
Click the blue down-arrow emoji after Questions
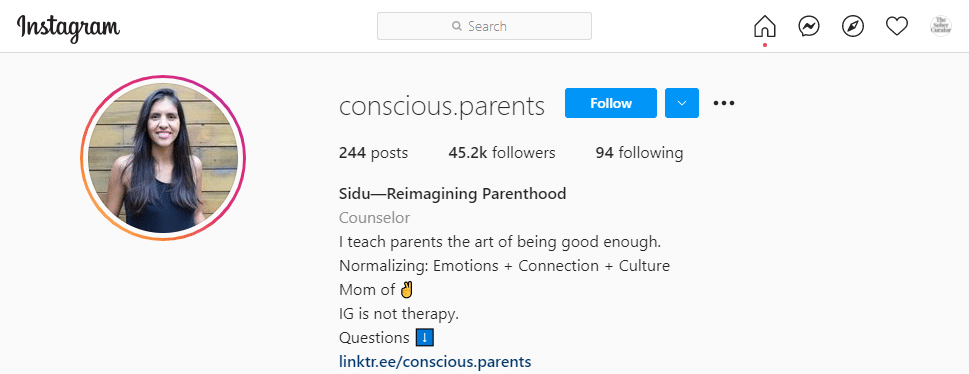pyautogui.click(x=425, y=338)
